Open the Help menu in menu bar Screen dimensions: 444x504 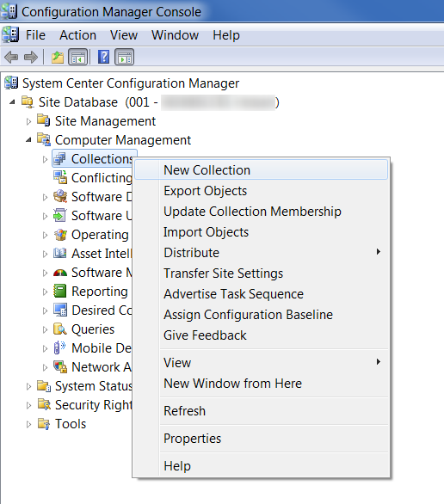click(226, 35)
